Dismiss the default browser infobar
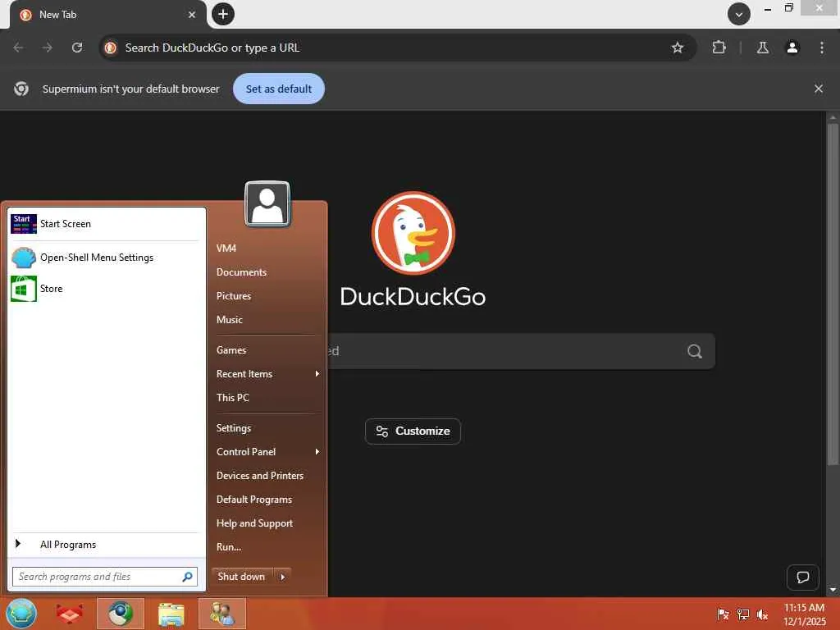The width and height of the screenshot is (840, 630). coord(818,89)
